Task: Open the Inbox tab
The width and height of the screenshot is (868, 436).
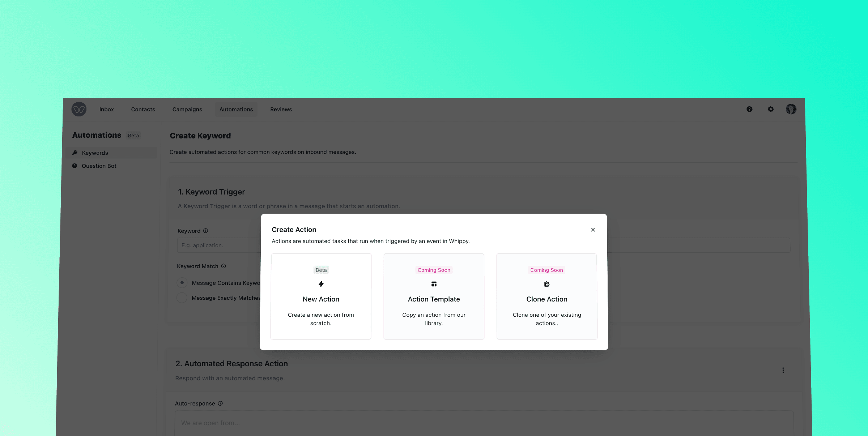Action: click(x=106, y=110)
